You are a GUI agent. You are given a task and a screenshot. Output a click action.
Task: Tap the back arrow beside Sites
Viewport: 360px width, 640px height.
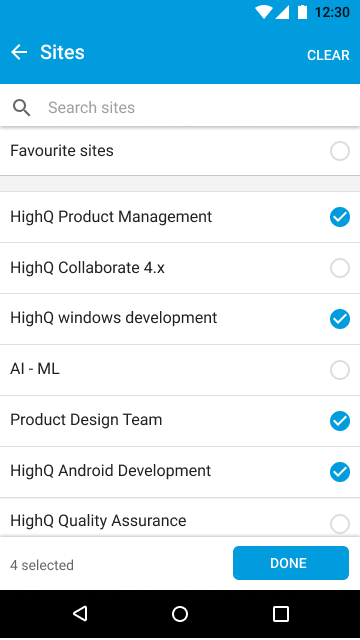pos(19,52)
